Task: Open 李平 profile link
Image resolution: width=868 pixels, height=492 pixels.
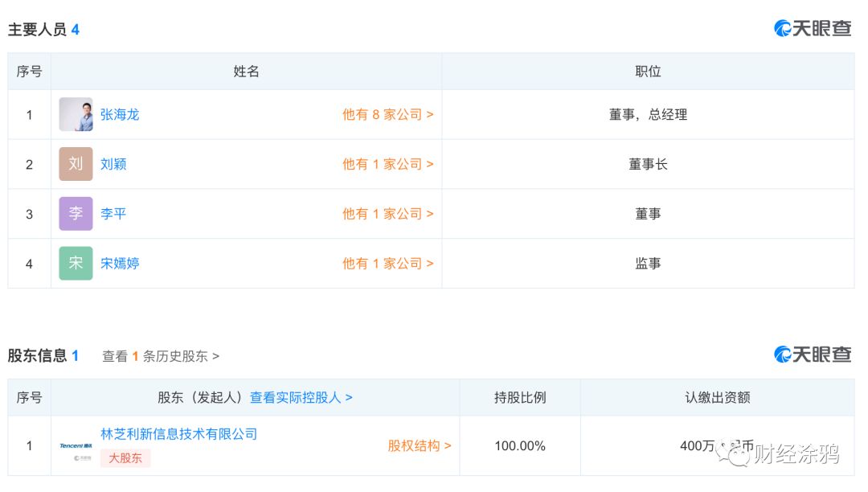Action: point(113,214)
